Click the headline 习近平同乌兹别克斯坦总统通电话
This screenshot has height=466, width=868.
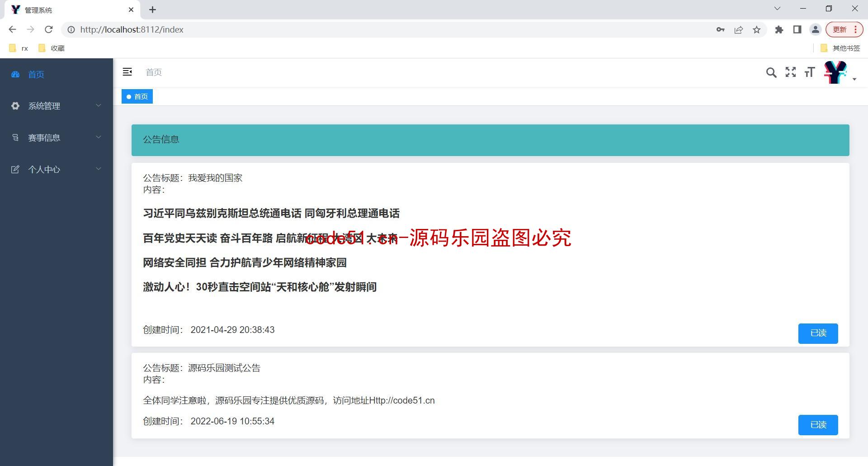click(x=222, y=213)
